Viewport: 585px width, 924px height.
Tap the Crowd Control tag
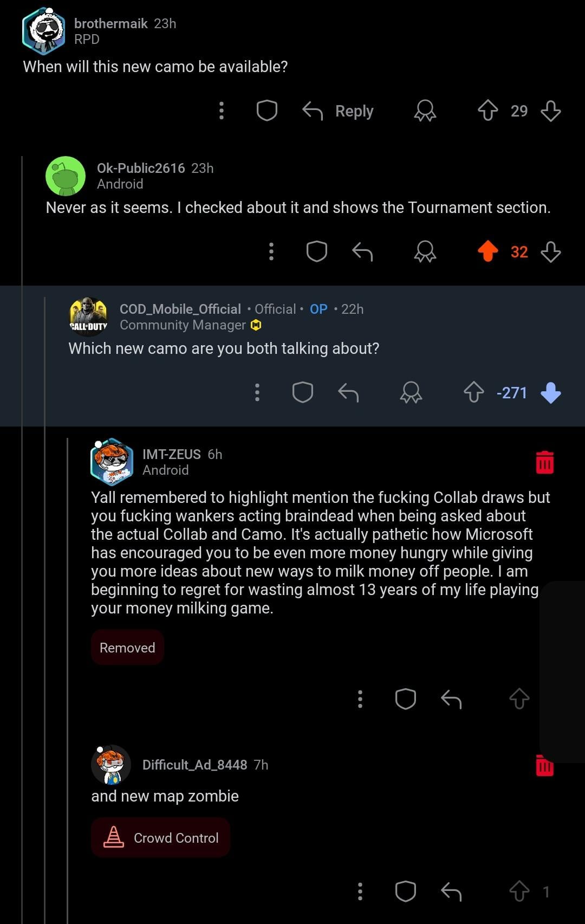160,837
